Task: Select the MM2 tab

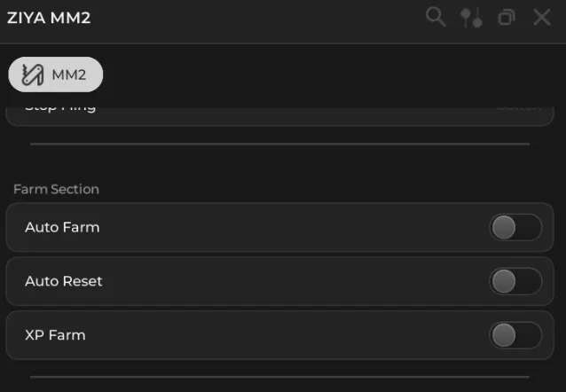Action: (x=56, y=74)
